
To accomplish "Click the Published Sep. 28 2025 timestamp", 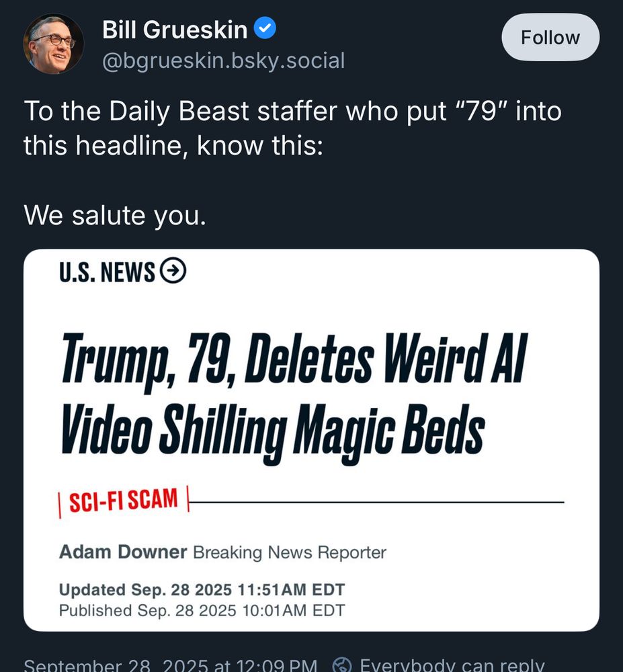I will (x=202, y=610).
